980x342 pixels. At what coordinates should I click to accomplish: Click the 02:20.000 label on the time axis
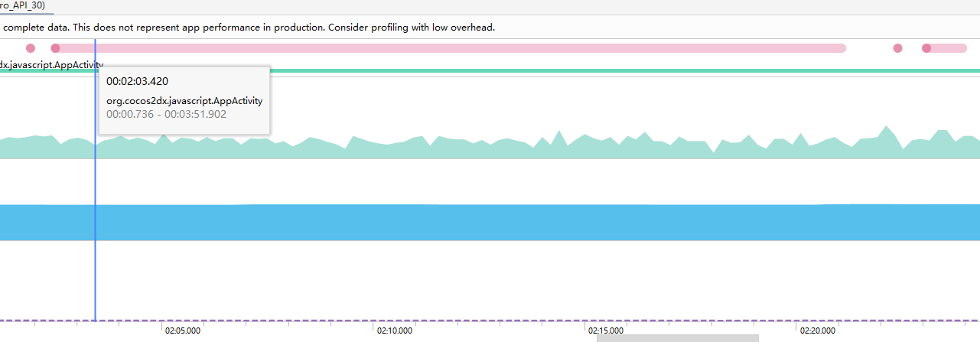pos(819,331)
